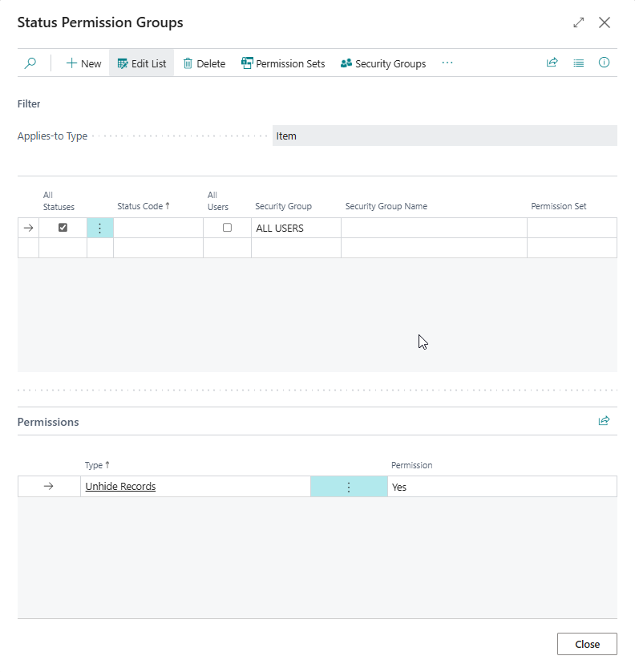The height and width of the screenshot is (672, 635).
Task: Delete the selected permission group
Action: coord(204,63)
